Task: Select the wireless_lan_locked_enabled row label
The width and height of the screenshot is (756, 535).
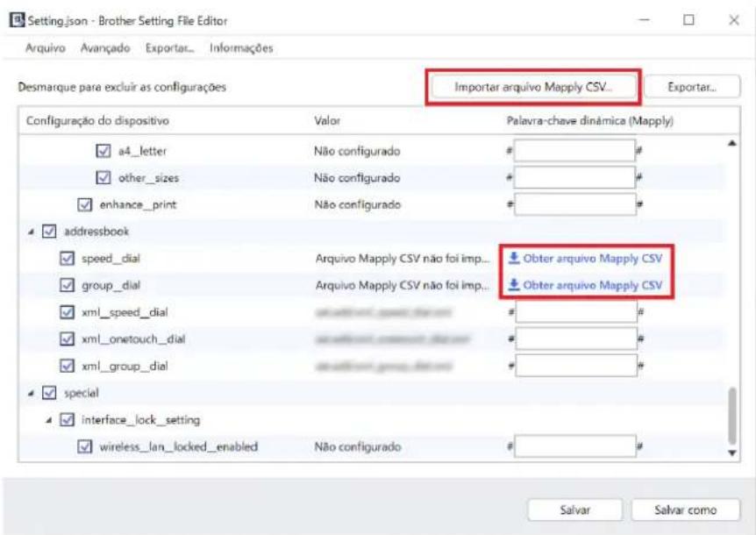Action: (178, 446)
